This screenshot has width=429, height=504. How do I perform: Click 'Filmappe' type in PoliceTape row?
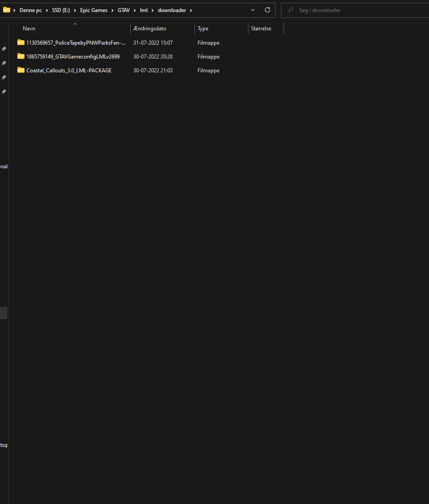point(208,43)
